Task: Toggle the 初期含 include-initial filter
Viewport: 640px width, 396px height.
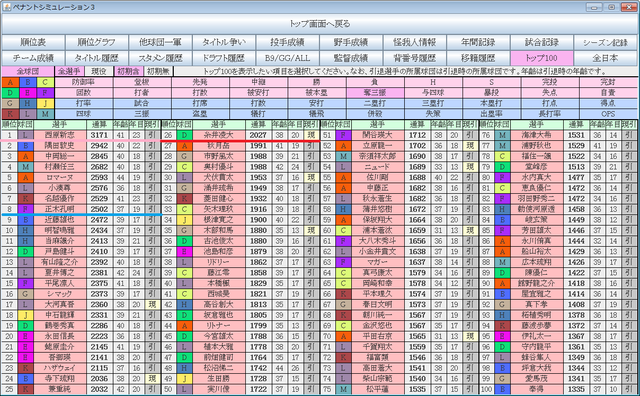Action: 128,71
